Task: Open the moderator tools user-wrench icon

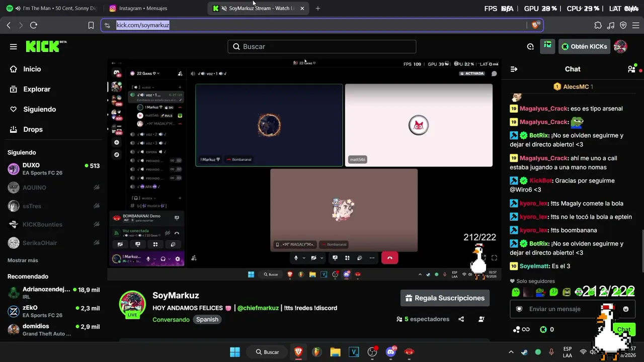Action: click(481, 319)
